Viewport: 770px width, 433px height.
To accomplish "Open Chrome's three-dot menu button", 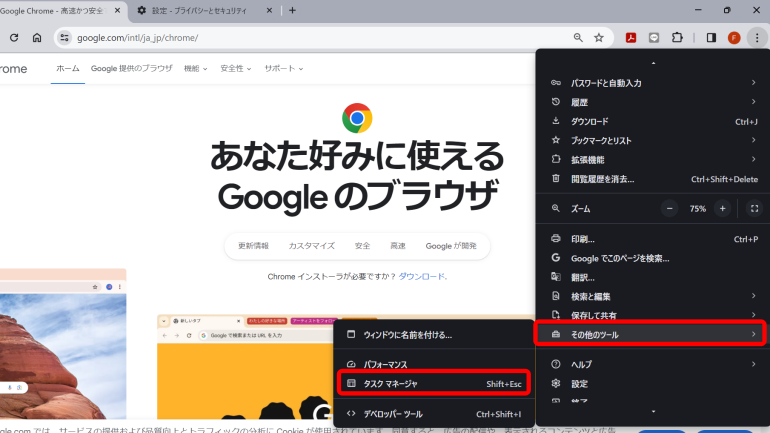I will (757, 38).
